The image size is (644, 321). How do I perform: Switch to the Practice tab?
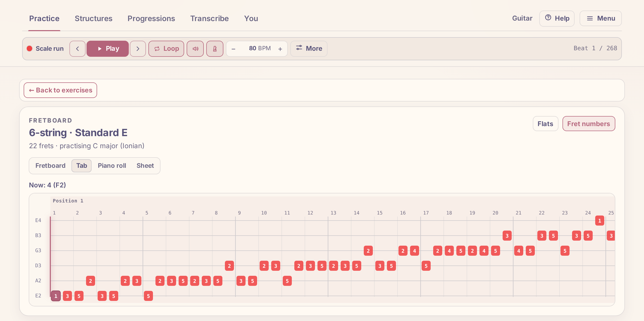coord(44,19)
